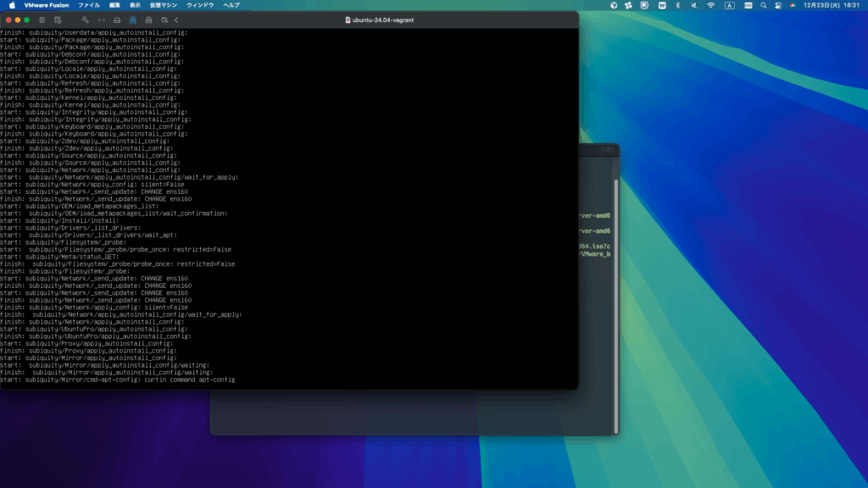
Task: Open the 表示 menu
Action: coord(135,5)
